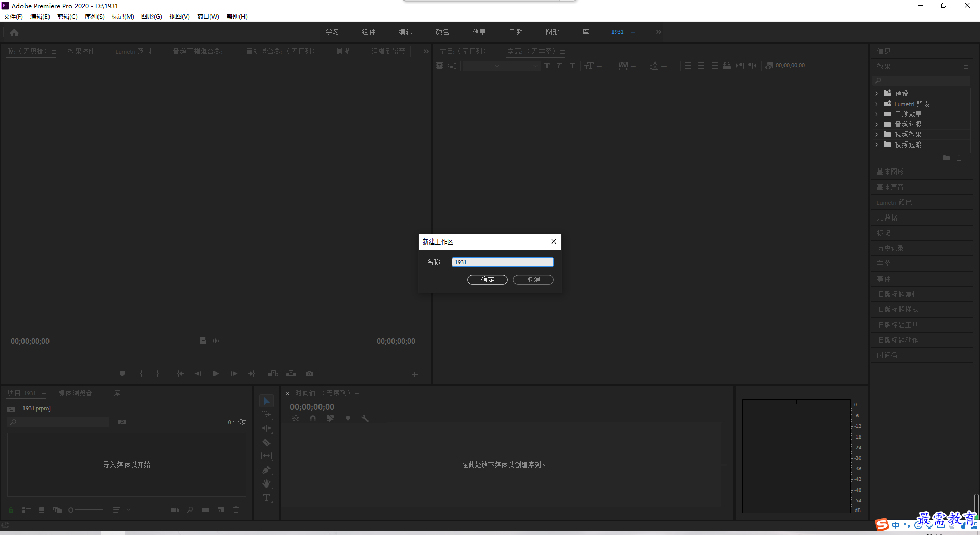Toggle italic caption text button
This screenshot has width=980, height=535.
tap(559, 66)
